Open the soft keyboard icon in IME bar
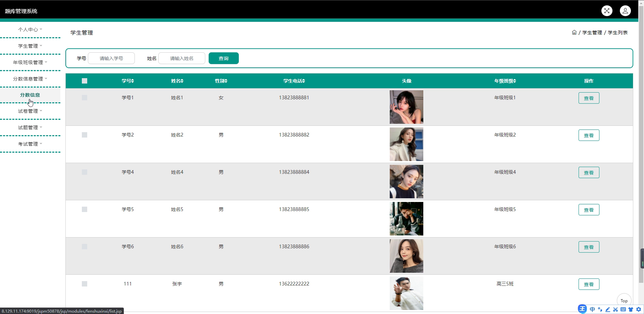644x314 pixels. pos(623,309)
